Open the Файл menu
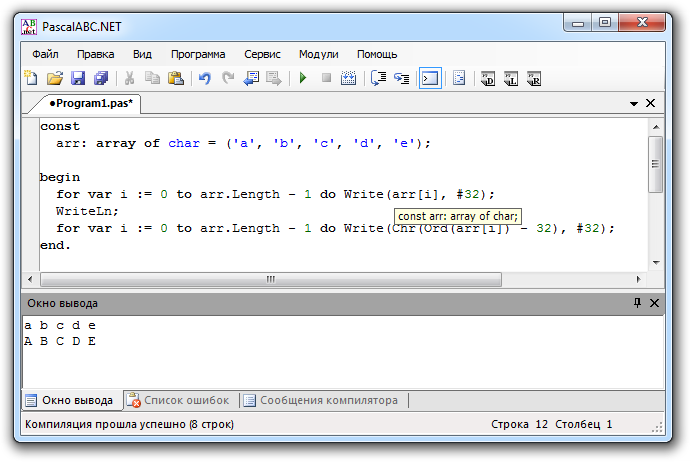 click(45, 54)
